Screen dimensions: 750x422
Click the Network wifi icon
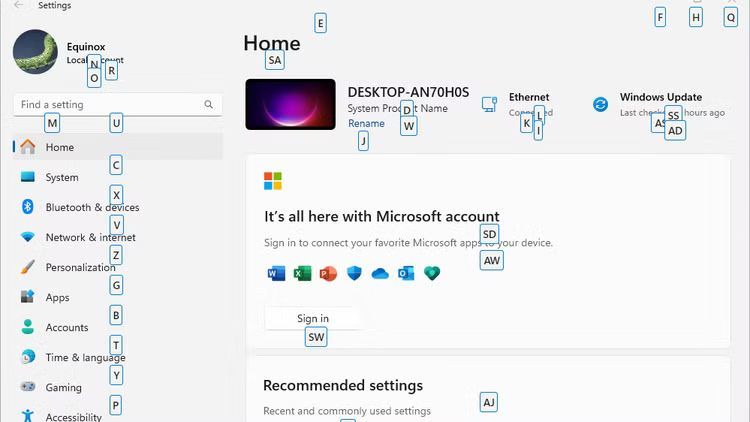(28, 237)
